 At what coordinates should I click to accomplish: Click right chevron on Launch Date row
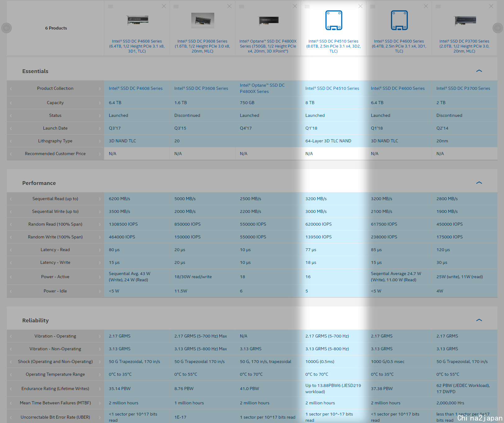(x=100, y=128)
